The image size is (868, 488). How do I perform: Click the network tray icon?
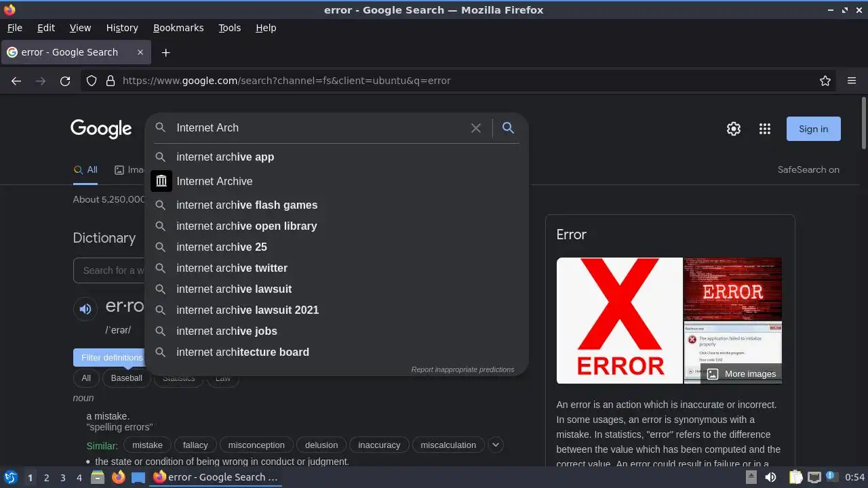click(x=814, y=477)
